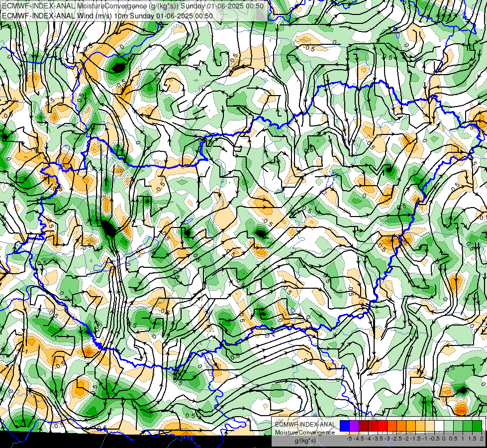This screenshot has width=487, height=448.
Task: Click the Wind (m/s) 10m title line
Action: point(107,16)
